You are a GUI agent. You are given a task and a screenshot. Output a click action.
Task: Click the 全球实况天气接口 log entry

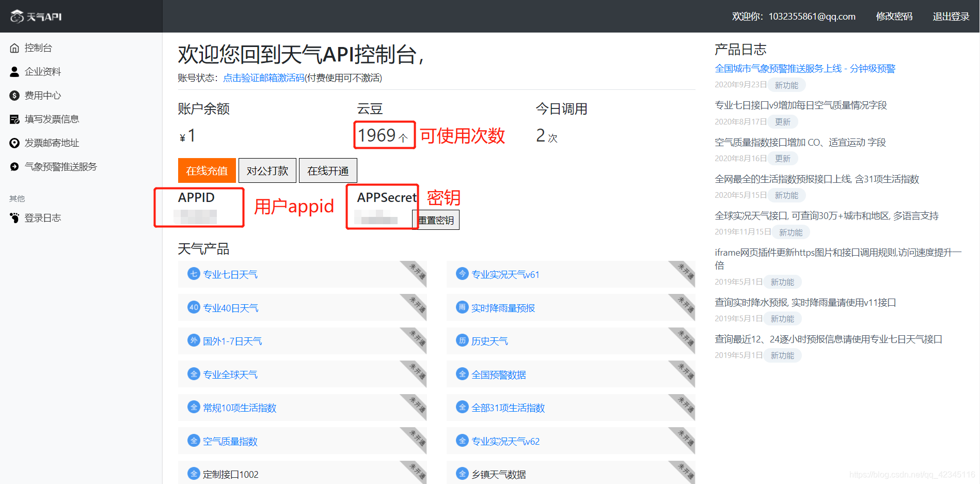coord(827,216)
